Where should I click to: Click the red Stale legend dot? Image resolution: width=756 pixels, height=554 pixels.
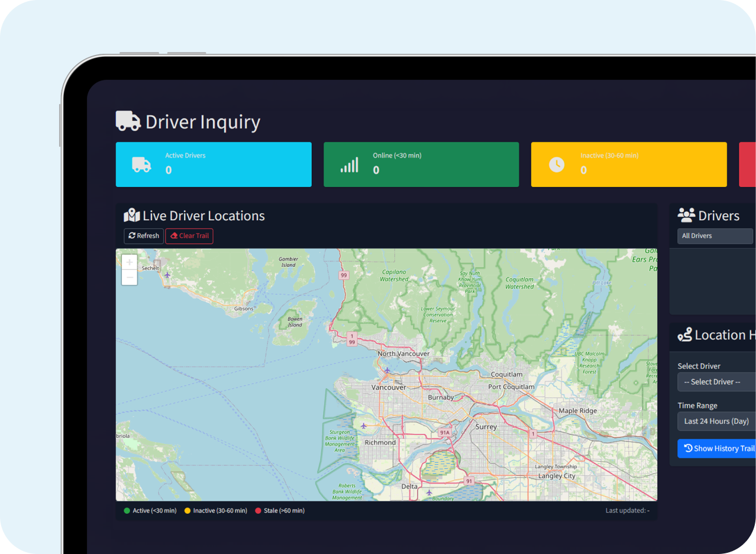(258, 510)
